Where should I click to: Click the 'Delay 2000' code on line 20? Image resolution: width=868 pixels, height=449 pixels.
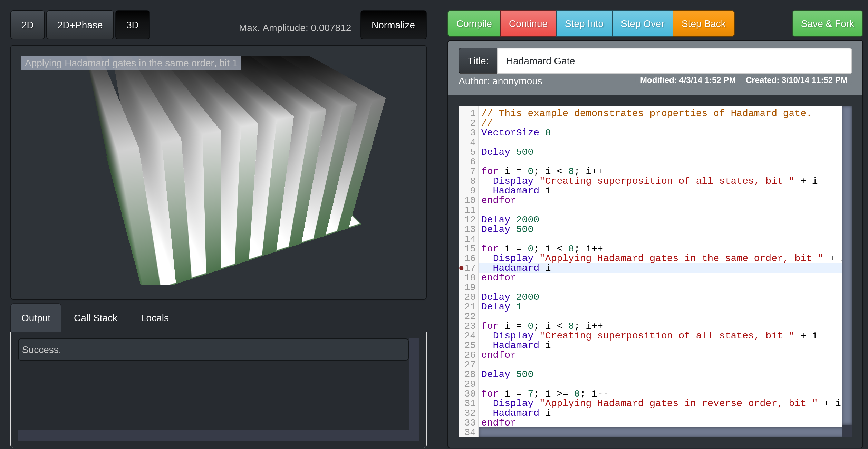click(510, 297)
